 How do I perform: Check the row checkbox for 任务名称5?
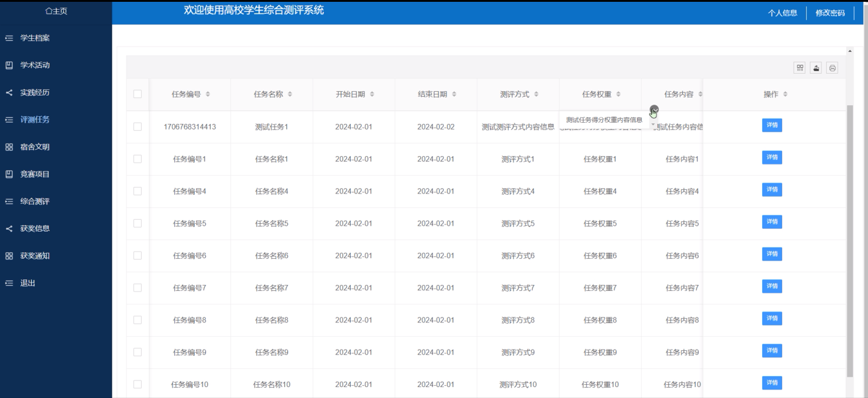click(x=137, y=223)
